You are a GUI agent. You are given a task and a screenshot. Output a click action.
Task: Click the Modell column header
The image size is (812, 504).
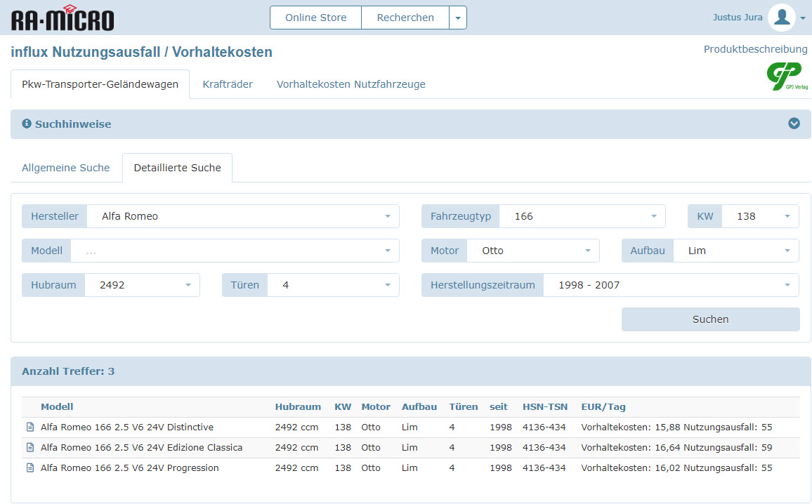57,406
